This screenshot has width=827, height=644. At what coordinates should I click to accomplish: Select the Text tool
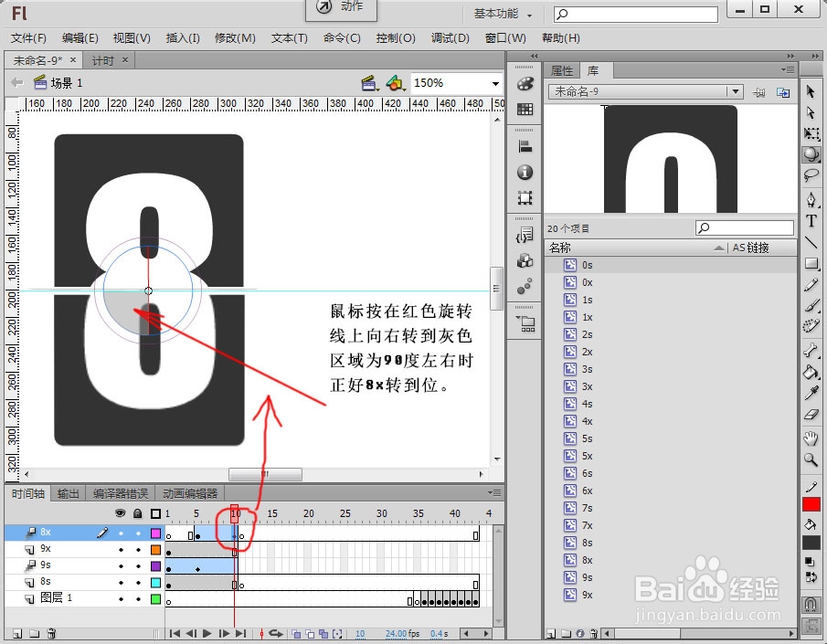click(x=812, y=219)
